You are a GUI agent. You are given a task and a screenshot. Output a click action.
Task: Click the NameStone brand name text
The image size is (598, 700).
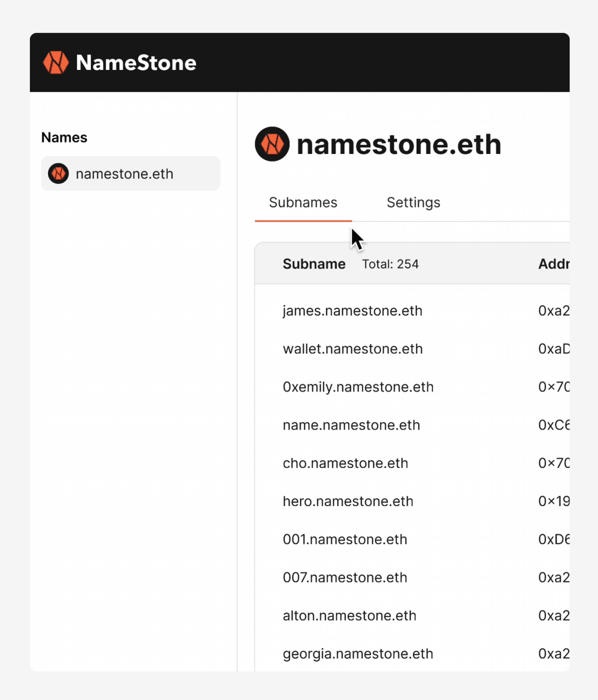(x=136, y=63)
